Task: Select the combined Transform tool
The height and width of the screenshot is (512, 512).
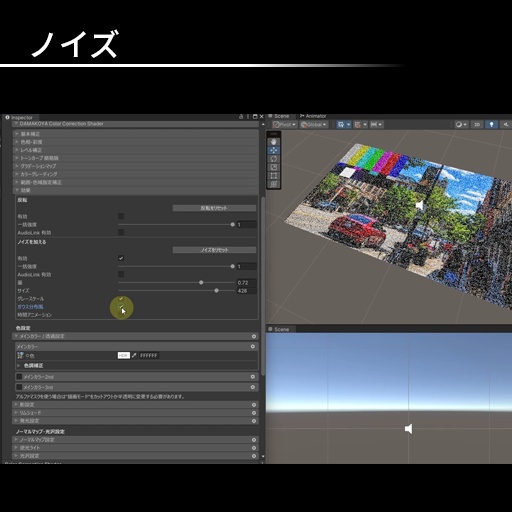Action: (274, 184)
